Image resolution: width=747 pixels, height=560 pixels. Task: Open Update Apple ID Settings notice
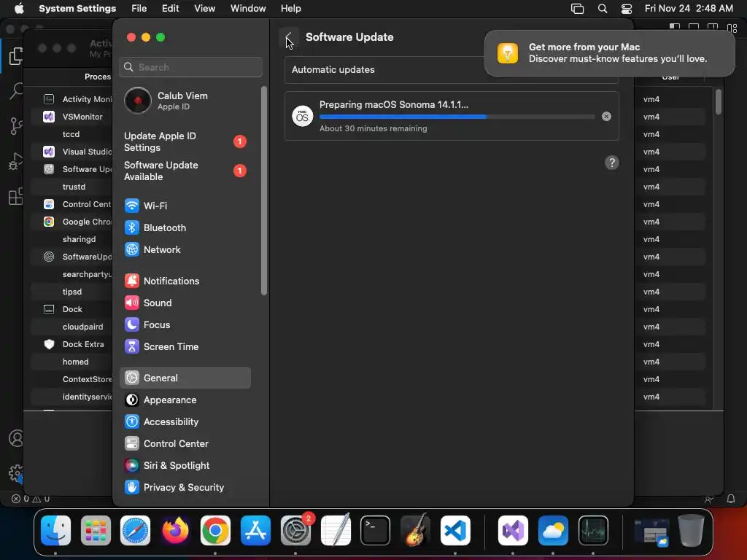tap(185, 142)
